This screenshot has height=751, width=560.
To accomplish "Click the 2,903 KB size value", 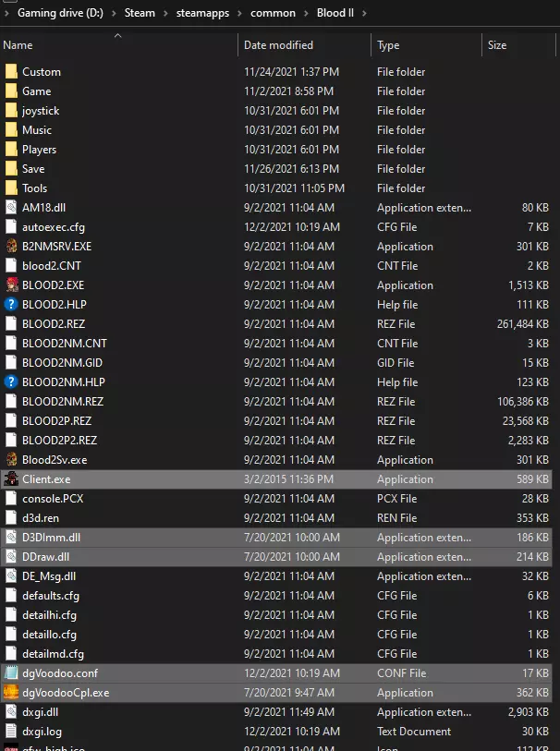I will click(x=529, y=711).
